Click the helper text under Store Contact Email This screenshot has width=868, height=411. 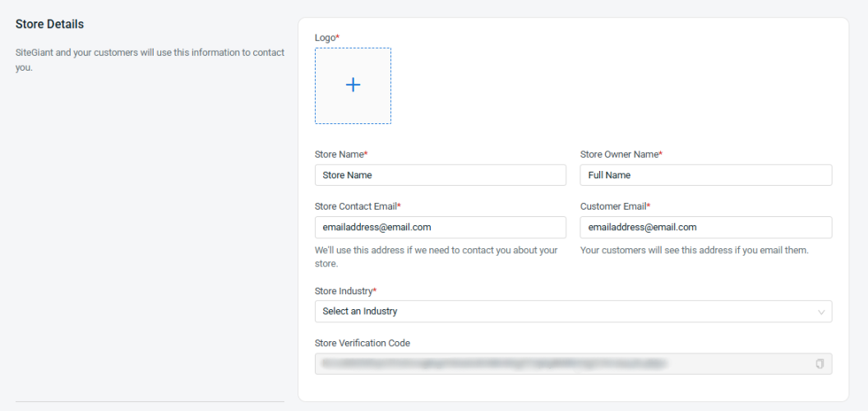coord(436,250)
